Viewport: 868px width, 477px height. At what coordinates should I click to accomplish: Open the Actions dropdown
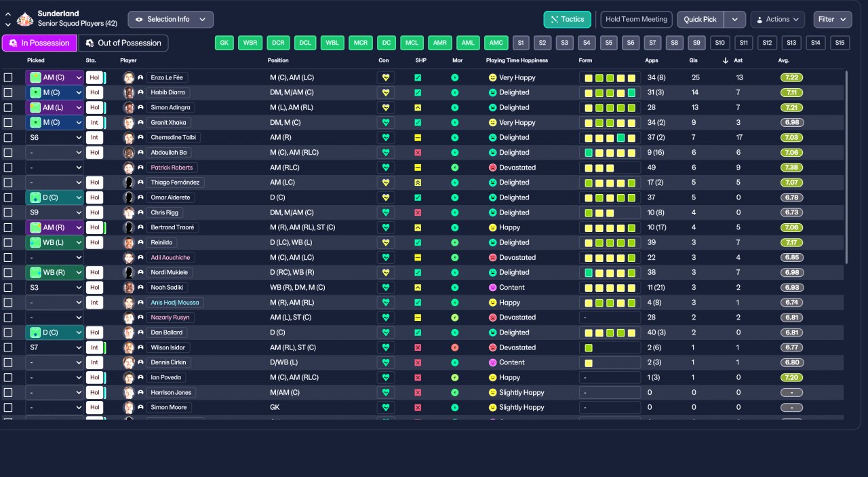[x=778, y=19]
